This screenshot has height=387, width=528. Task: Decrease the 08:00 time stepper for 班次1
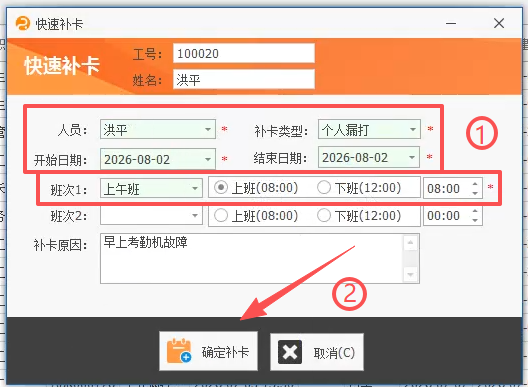(475, 193)
